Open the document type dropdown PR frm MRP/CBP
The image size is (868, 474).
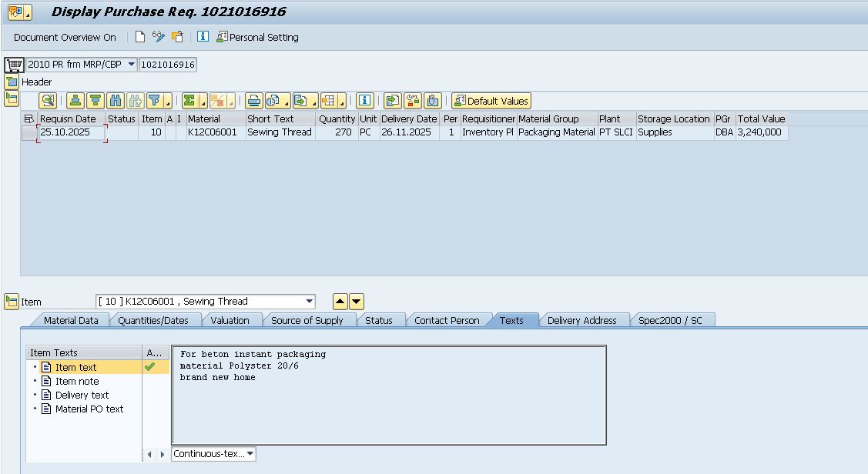click(x=131, y=65)
